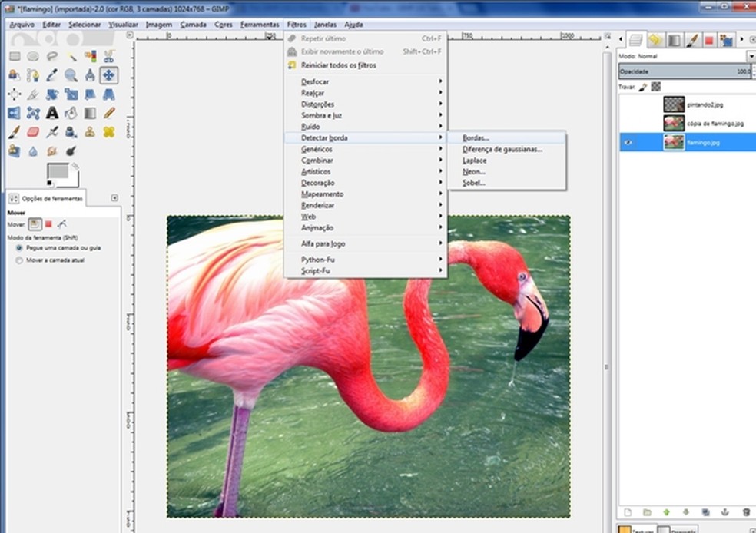Select 'Pegue uma camada ou guia' option

coord(20,248)
